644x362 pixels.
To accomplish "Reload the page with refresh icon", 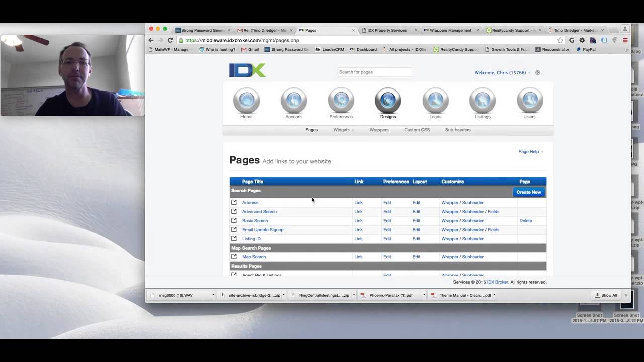I will point(170,40).
